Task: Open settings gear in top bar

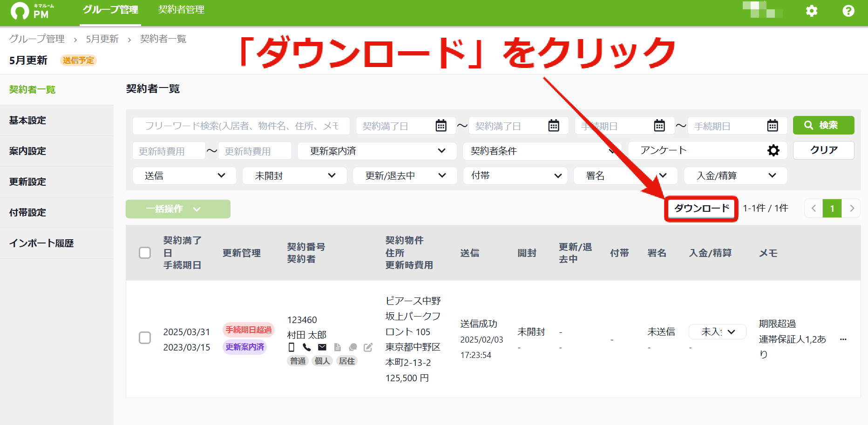Action: (812, 11)
